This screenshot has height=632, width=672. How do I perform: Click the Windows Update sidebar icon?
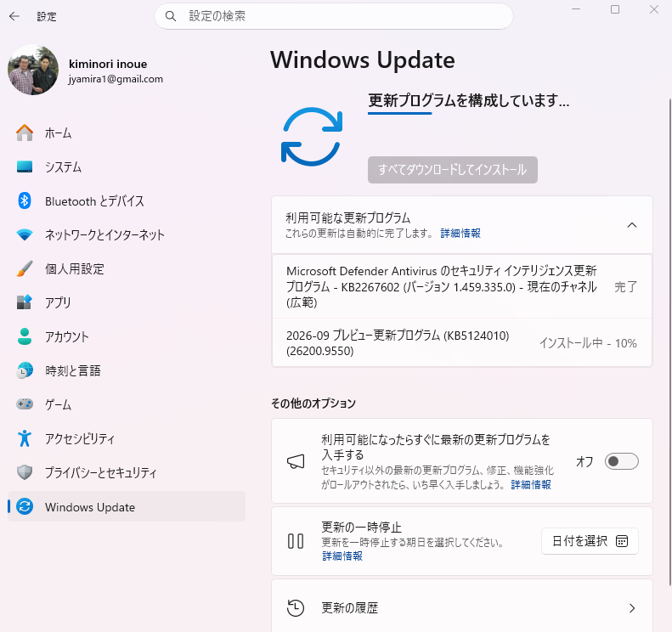coord(25,506)
